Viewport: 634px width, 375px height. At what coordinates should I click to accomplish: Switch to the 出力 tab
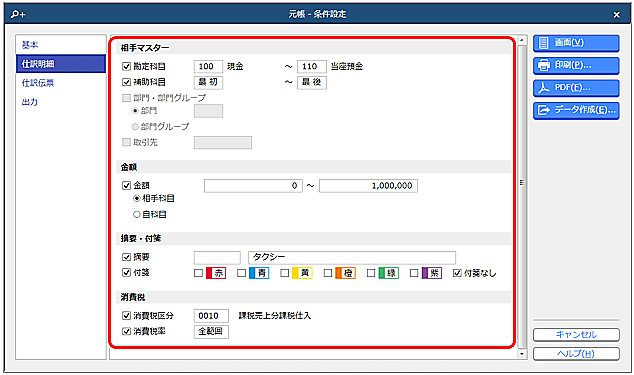click(61, 102)
